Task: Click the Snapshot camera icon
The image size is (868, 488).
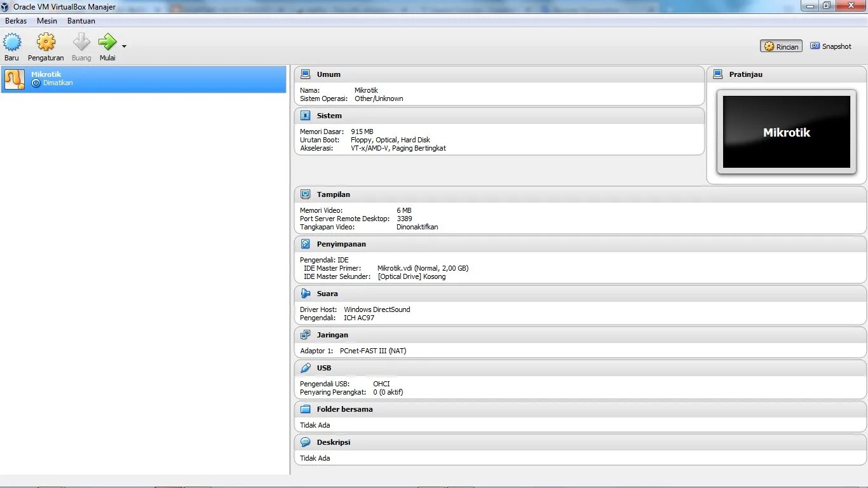Action: pos(815,46)
